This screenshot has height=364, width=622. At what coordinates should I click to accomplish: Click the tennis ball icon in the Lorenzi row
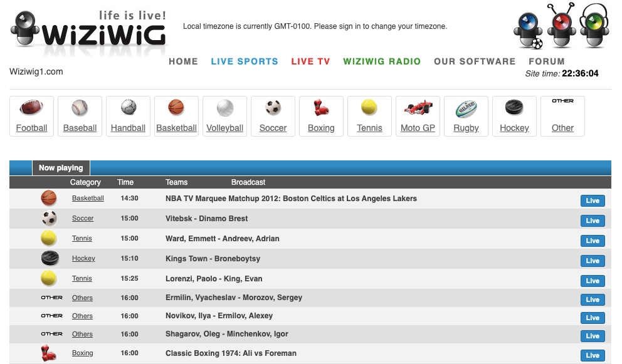coord(49,278)
